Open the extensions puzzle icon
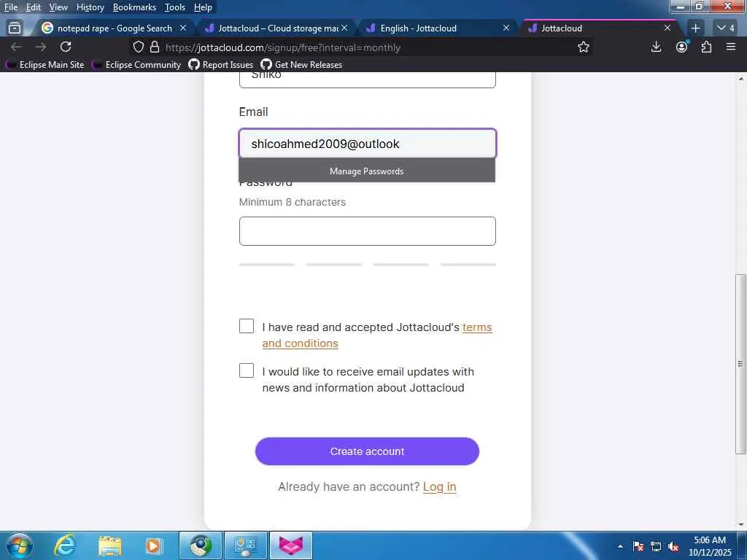This screenshot has width=747, height=560. pos(706,47)
